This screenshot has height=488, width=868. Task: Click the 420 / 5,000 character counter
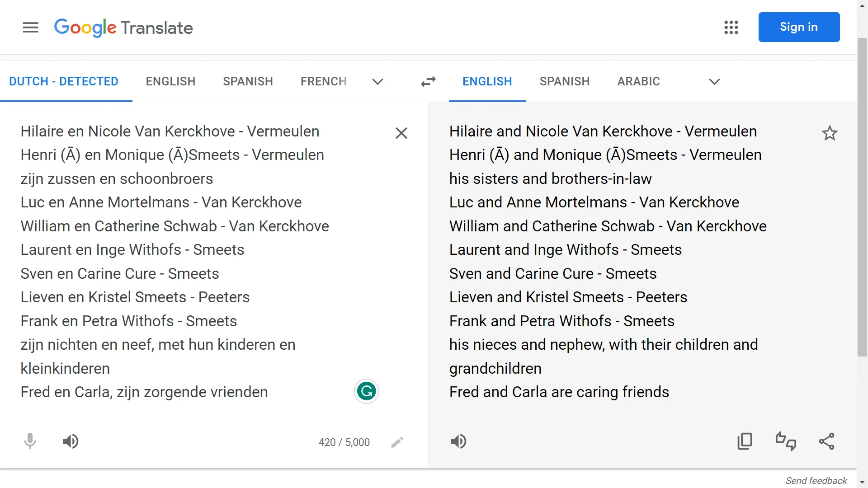click(344, 442)
